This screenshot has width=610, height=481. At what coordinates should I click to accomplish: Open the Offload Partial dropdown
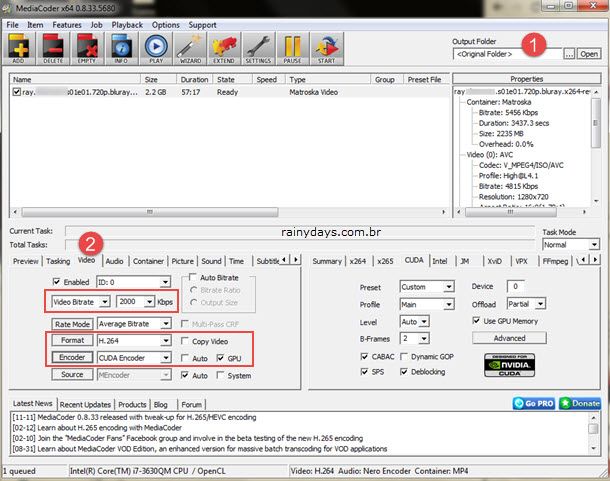526,304
